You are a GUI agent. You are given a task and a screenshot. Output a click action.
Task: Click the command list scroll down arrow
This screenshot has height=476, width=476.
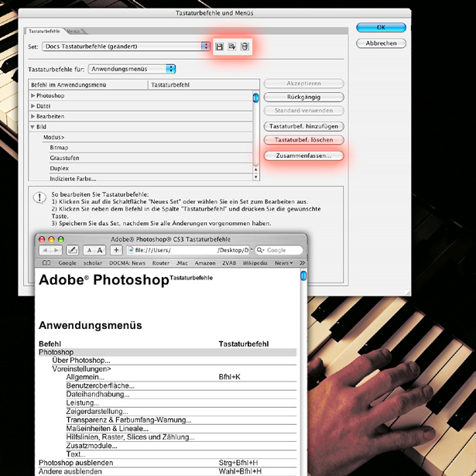[x=256, y=176]
